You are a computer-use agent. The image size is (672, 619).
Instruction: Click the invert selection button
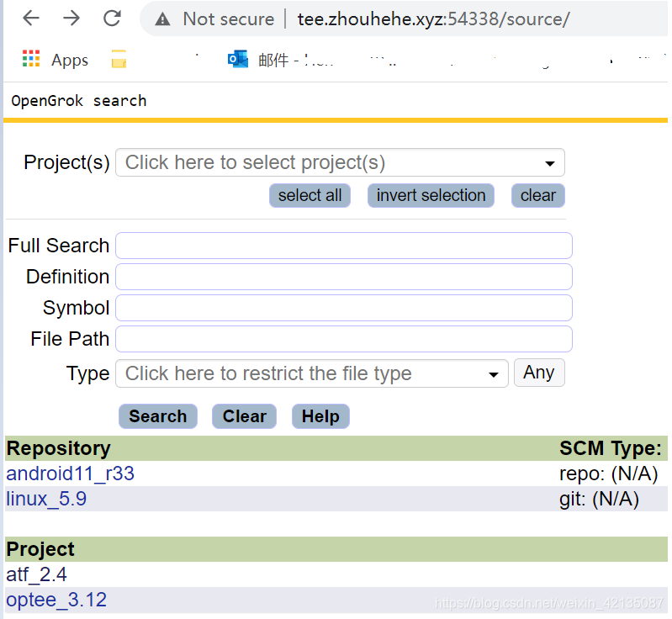tap(431, 195)
